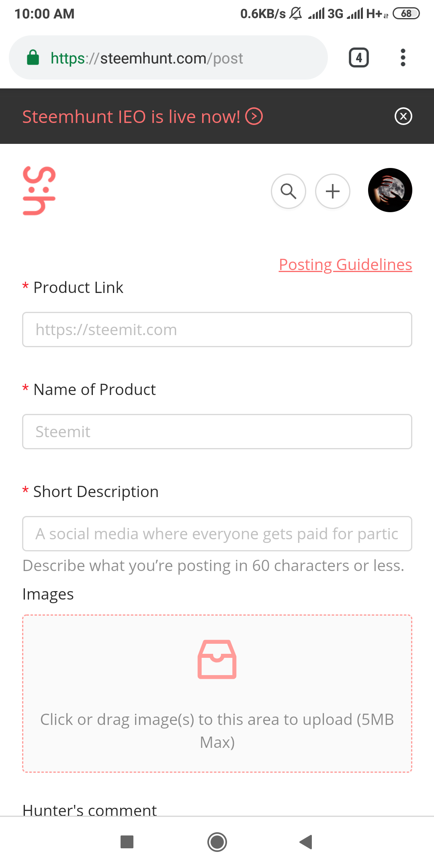Tap the arrow icon beside IEO announcement
434x868 pixels.
point(254,117)
